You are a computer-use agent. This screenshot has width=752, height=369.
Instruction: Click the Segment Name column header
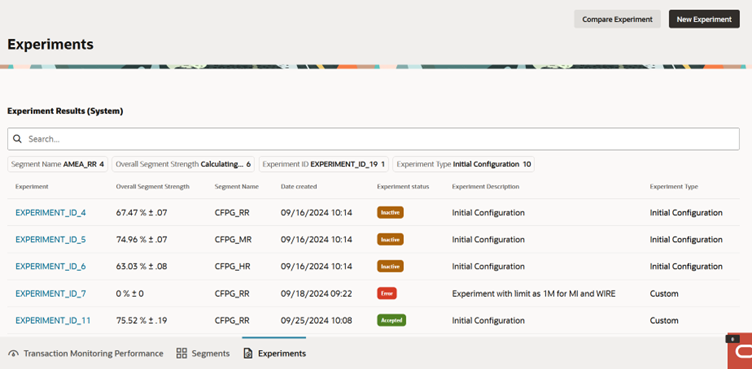pyautogui.click(x=237, y=187)
